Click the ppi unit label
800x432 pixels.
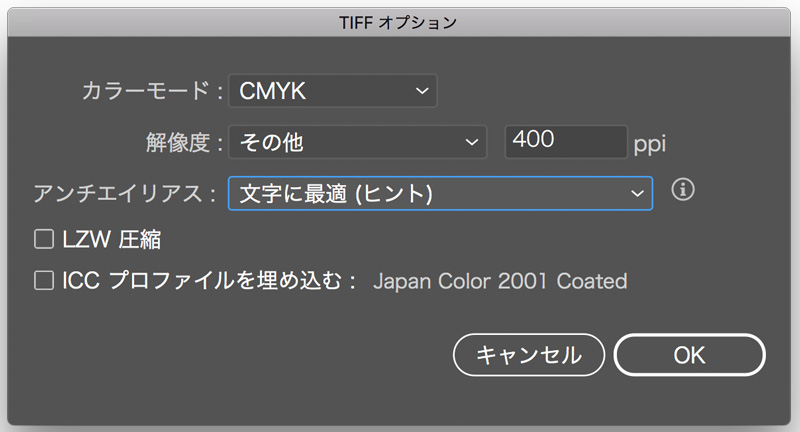[x=650, y=144]
